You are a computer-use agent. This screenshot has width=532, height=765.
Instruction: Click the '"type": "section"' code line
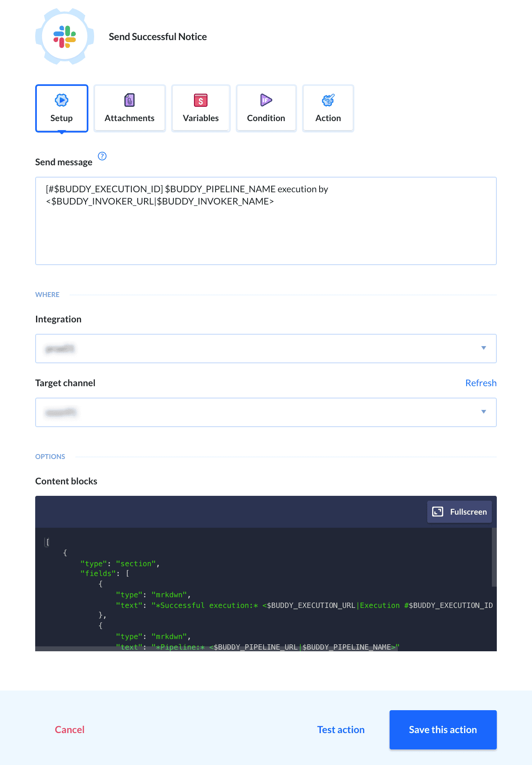pyautogui.click(x=120, y=564)
